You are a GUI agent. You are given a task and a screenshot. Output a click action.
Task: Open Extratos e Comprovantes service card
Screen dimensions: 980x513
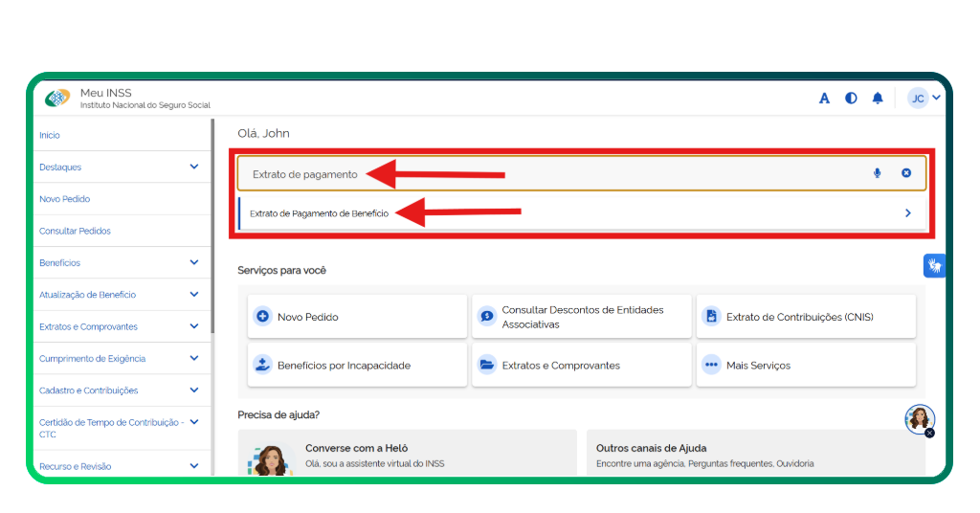point(582,365)
